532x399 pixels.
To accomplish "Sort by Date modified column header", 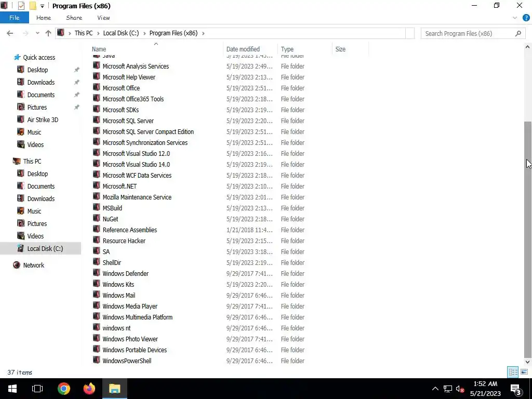I will 243,49.
